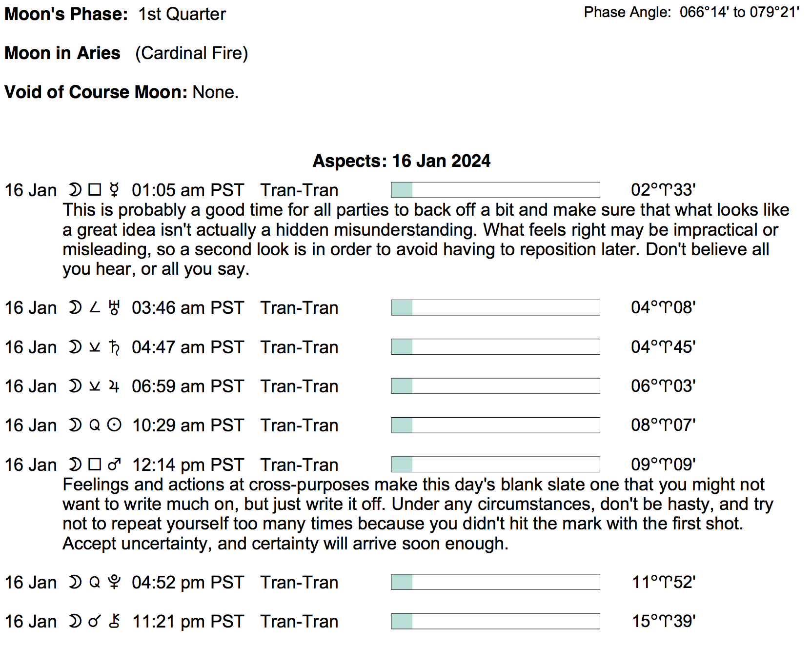
Task: Select the Mars glyph in the 12:14 pm row
Action: pos(114,465)
